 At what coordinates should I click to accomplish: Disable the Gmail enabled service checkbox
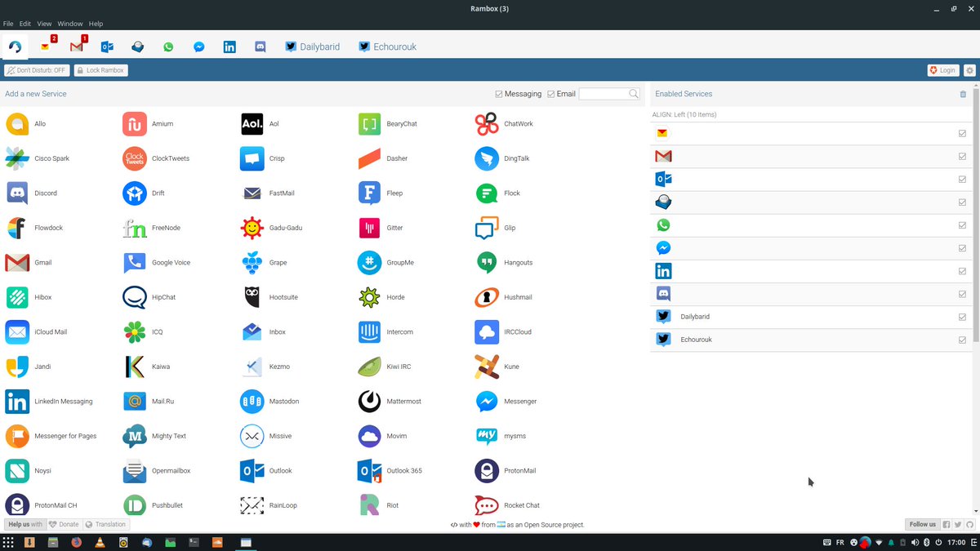click(x=963, y=156)
